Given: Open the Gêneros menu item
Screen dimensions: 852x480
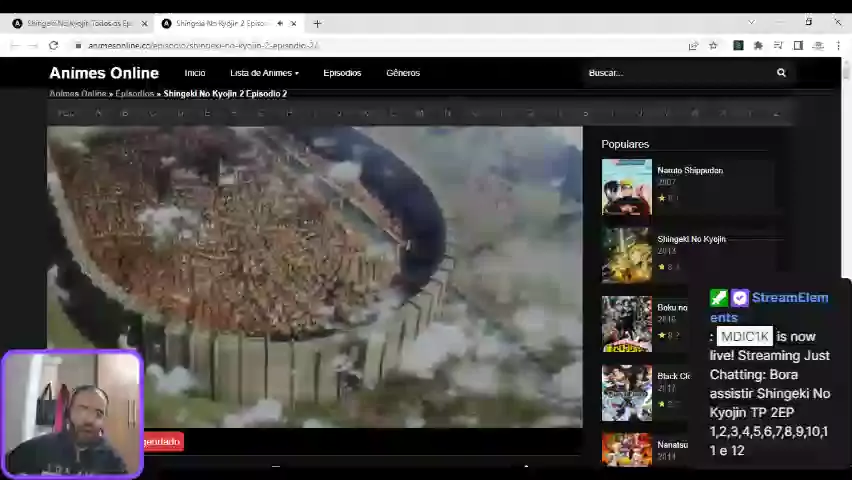Looking at the screenshot, I should pos(403,73).
